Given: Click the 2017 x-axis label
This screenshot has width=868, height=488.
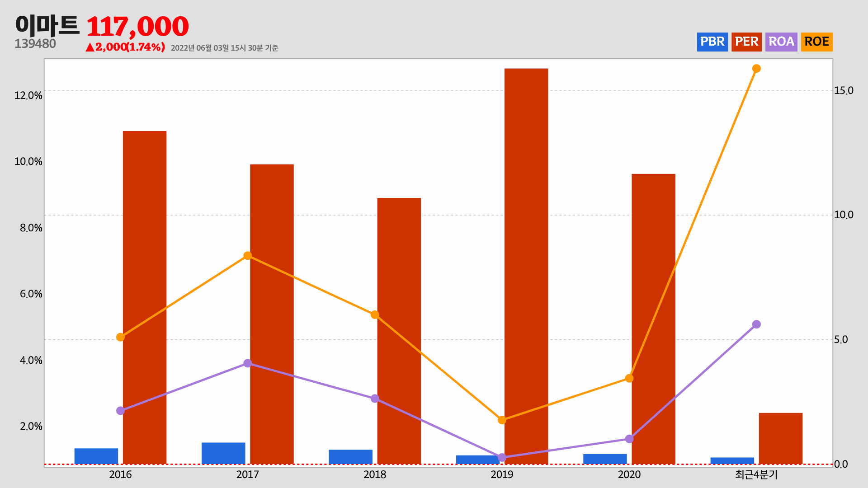Looking at the screenshot, I should coord(248,474).
